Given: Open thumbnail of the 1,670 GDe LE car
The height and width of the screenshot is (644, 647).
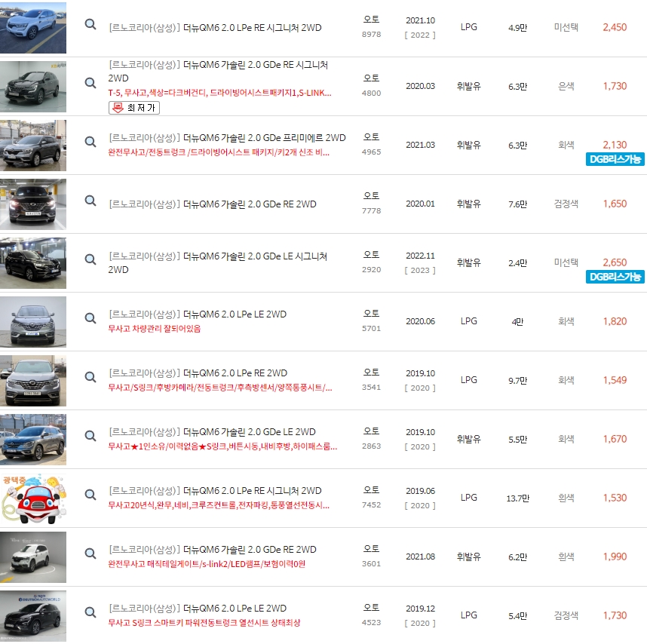Looking at the screenshot, I should (x=33, y=440).
